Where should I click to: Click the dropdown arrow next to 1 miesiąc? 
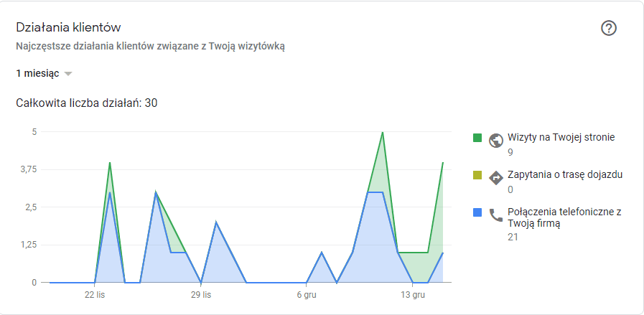(x=69, y=74)
